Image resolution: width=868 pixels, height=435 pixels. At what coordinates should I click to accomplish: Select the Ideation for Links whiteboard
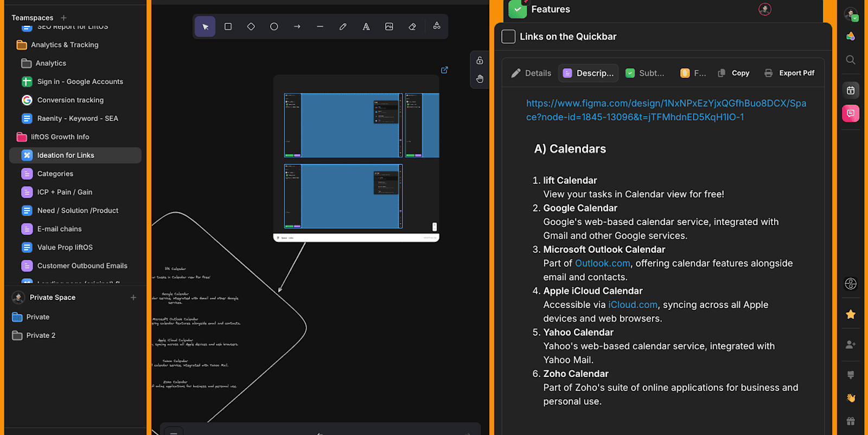76,155
